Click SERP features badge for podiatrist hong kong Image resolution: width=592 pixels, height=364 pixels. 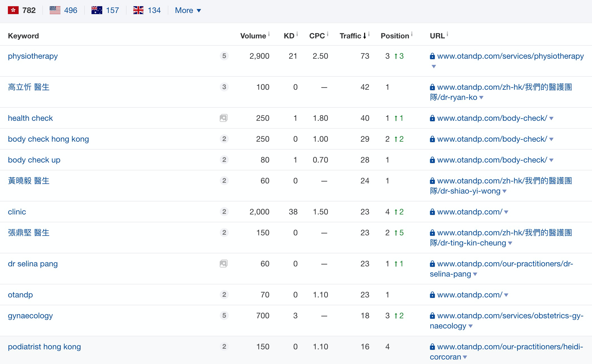pyautogui.click(x=224, y=347)
